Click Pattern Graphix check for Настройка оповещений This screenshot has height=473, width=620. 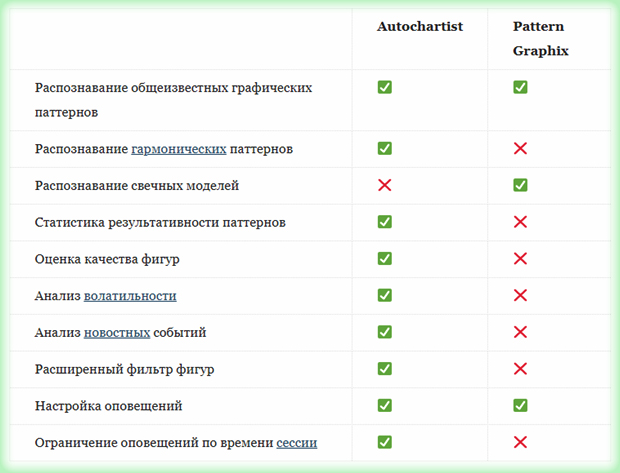(520, 405)
